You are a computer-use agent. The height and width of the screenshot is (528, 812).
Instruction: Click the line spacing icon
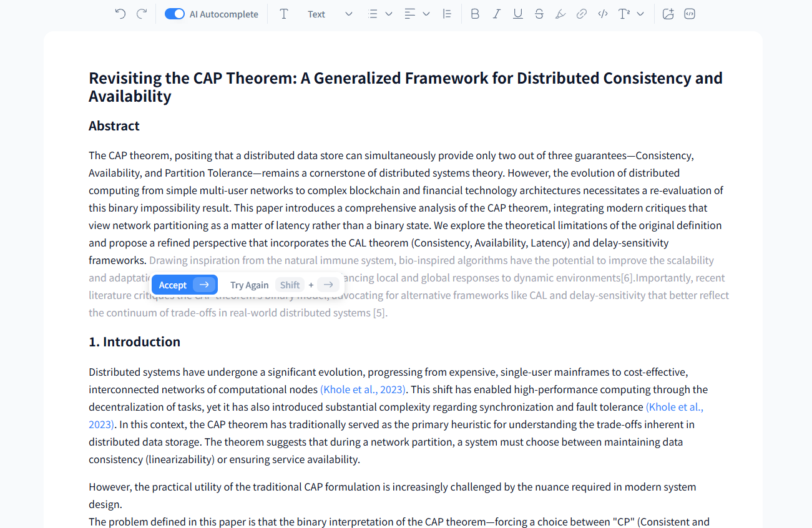tap(447, 14)
